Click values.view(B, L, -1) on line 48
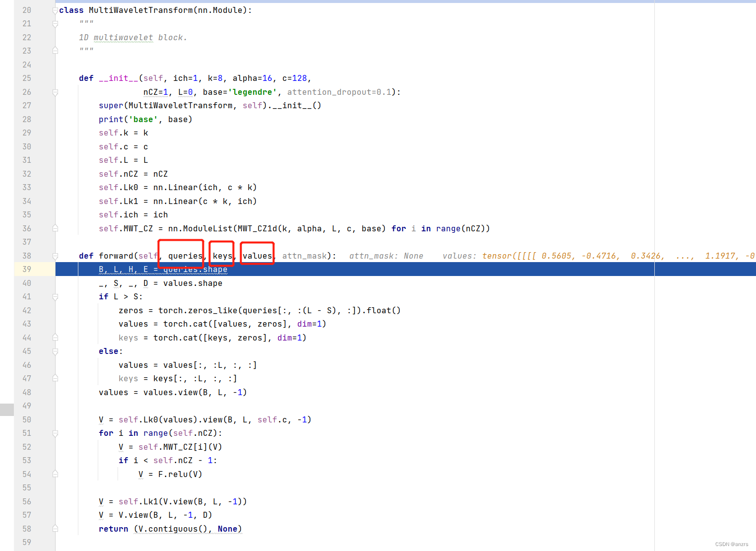 pos(195,393)
